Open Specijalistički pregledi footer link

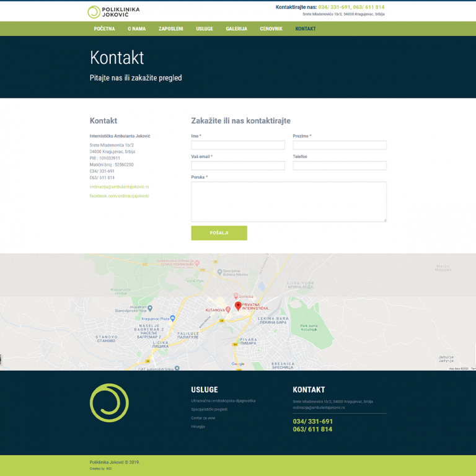[209, 410]
